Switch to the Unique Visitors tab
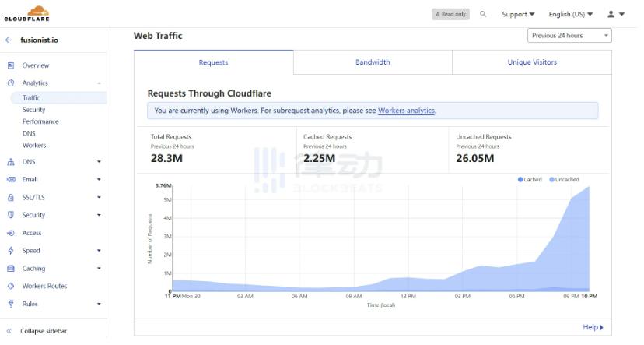 [532, 62]
